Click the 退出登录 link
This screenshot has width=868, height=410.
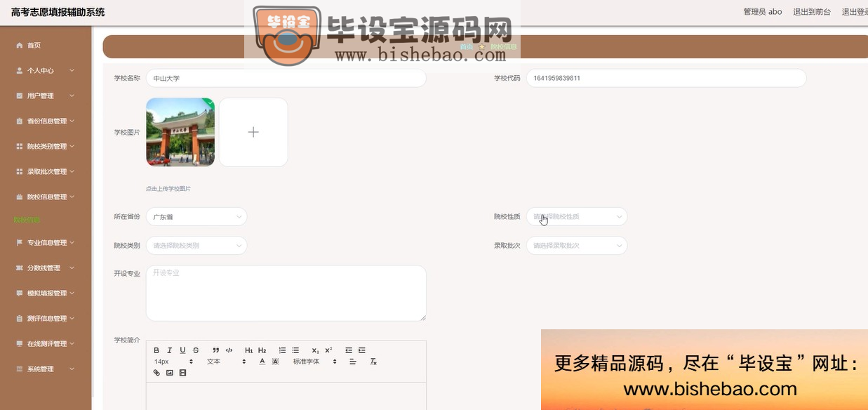pyautogui.click(x=855, y=12)
